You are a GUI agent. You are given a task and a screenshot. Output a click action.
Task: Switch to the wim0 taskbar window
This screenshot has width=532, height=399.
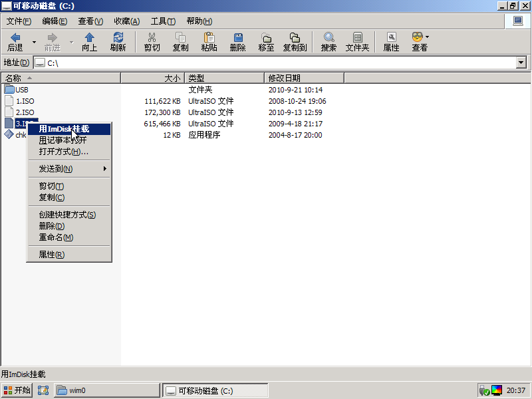[x=106, y=390]
